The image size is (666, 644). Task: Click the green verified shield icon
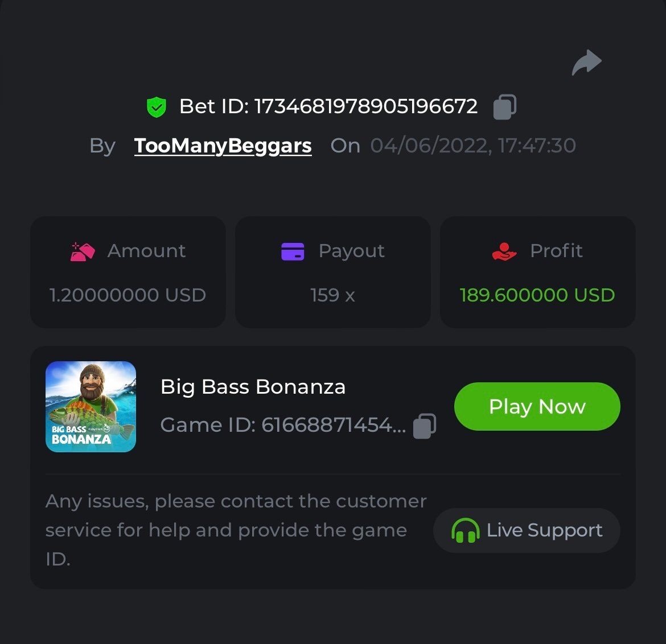click(157, 107)
